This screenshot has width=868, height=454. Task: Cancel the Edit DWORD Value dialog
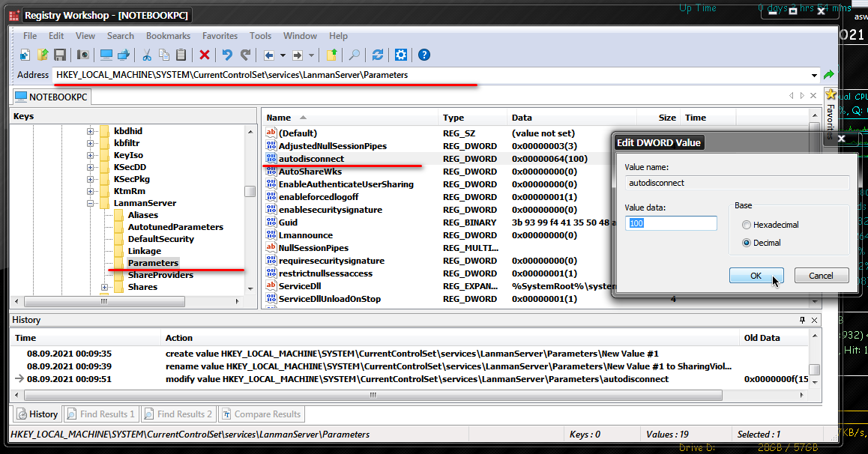pyautogui.click(x=822, y=276)
